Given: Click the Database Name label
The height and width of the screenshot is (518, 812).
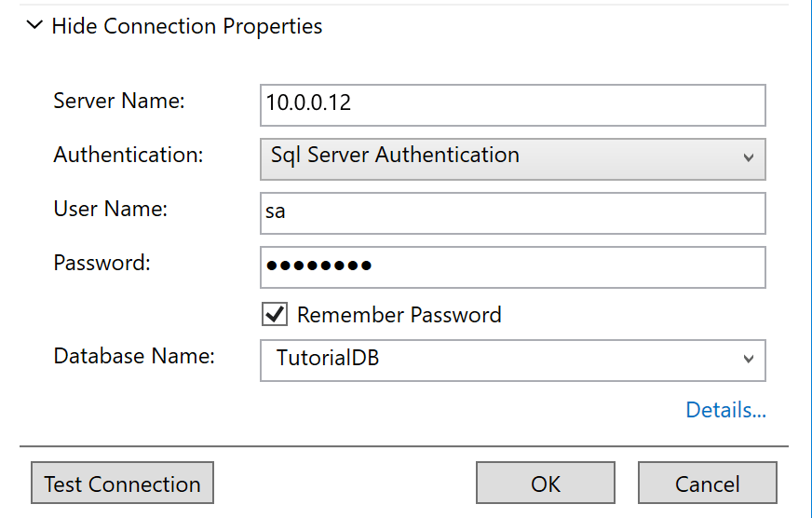Looking at the screenshot, I should [x=134, y=356].
